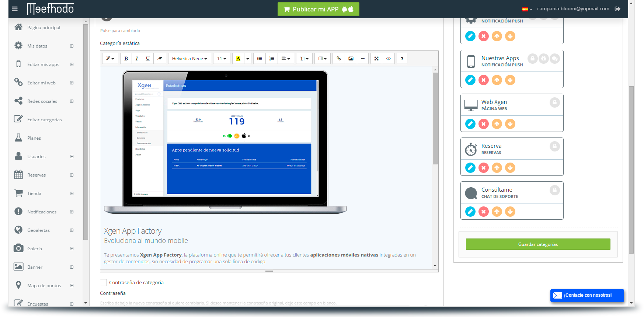Screen dimensions: 644x317
Task: Open the line height dropdown
Action: [x=304, y=59]
